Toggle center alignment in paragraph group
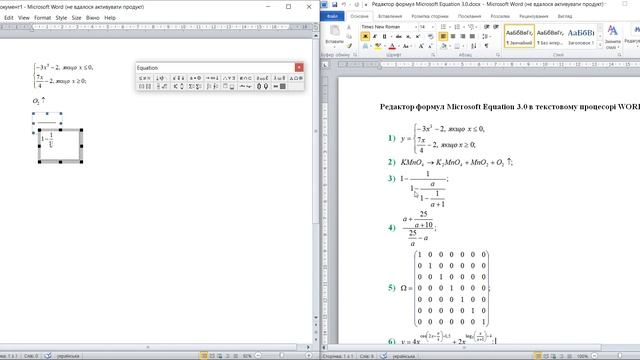The width and height of the screenshot is (640, 360). (x=453, y=36)
